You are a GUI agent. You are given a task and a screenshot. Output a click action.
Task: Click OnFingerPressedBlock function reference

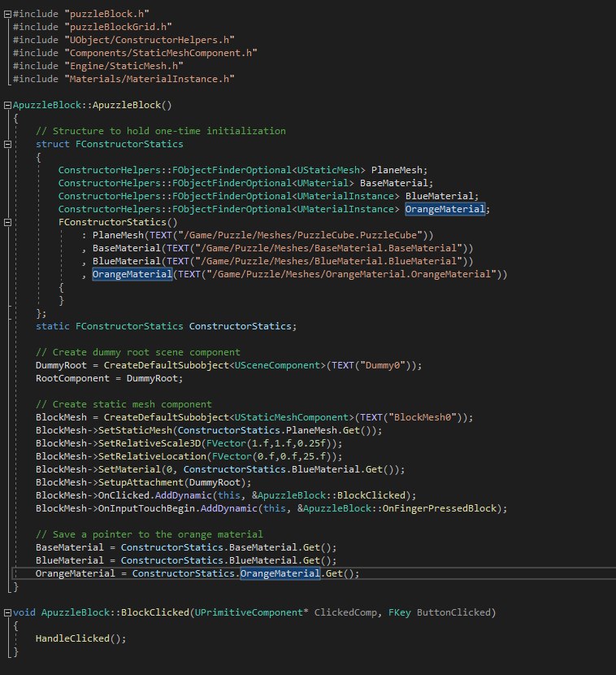[439, 508]
